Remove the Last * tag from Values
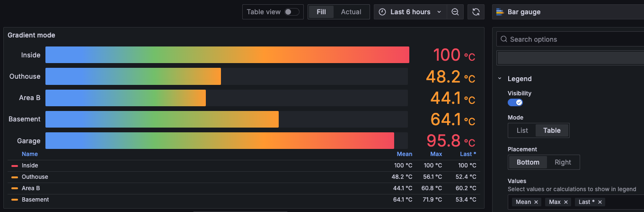Image resolution: width=644 pixels, height=212 pixels. (600, 202)
